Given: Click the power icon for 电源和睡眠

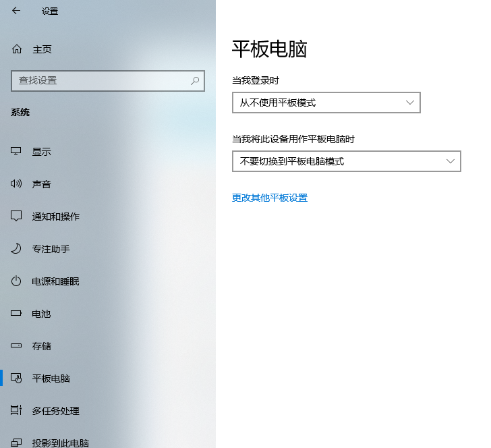Looking at the screenshot, I should (x=16, y=281).
